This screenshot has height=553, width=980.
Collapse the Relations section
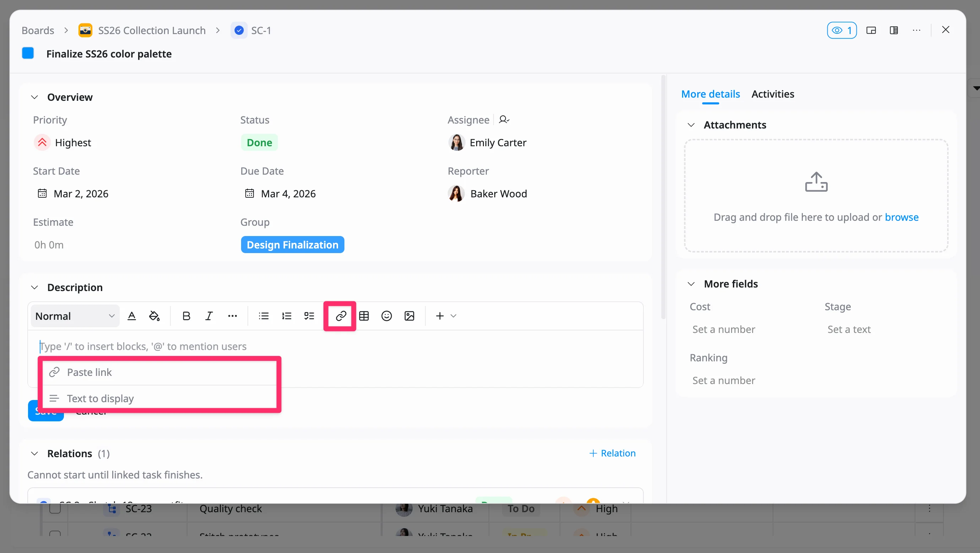click(x=34, y=454)
